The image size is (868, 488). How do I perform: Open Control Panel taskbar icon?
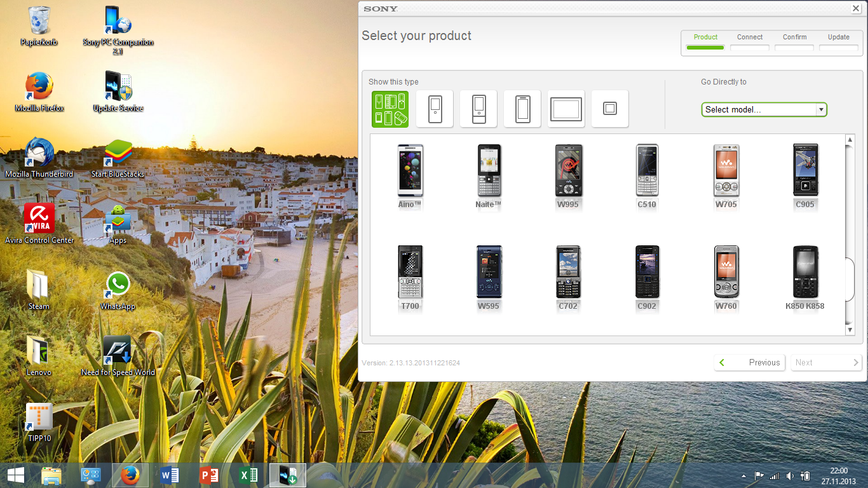91,475
